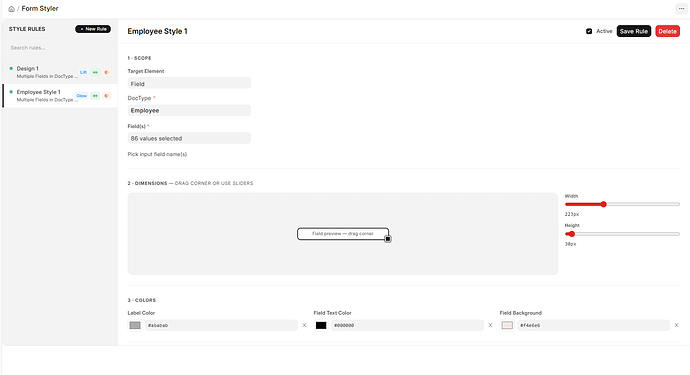Screen dimensions: 690x375
Task: Focus the Search rules input
Action: coord(60,48)
